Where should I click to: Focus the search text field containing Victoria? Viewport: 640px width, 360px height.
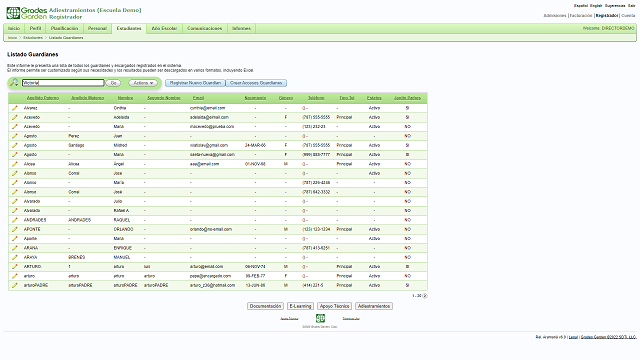click(x=63, y=83)
